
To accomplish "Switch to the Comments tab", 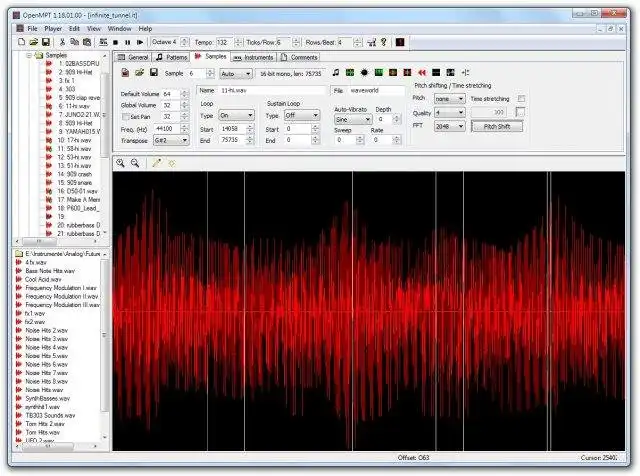I will tap(299, 57).
